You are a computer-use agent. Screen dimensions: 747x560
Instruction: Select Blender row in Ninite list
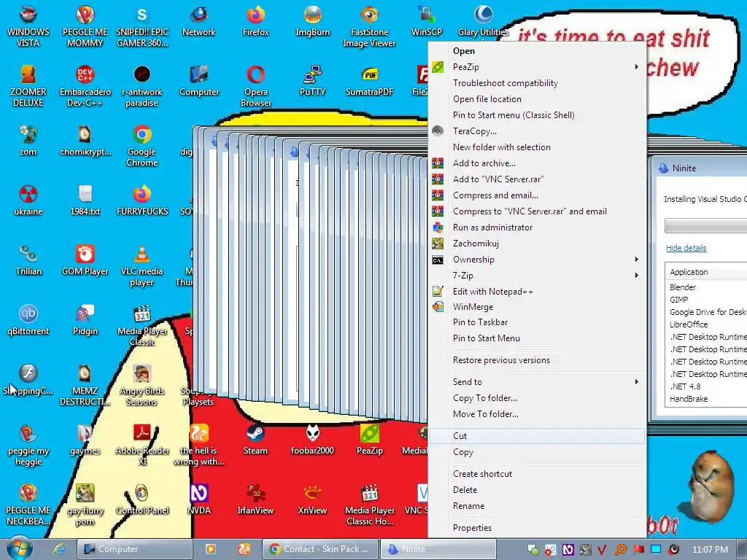(706, 287)
